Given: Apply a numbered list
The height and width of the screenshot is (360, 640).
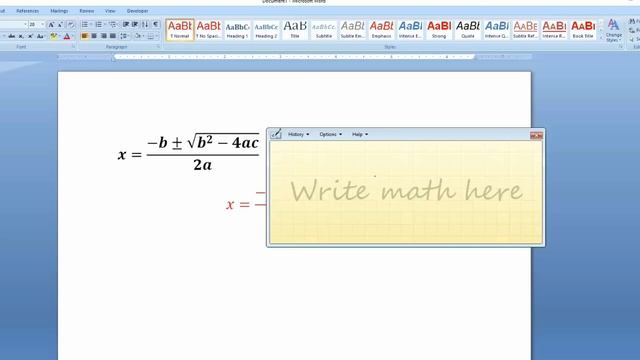Looking at the screenshot, I should (98, 24).
